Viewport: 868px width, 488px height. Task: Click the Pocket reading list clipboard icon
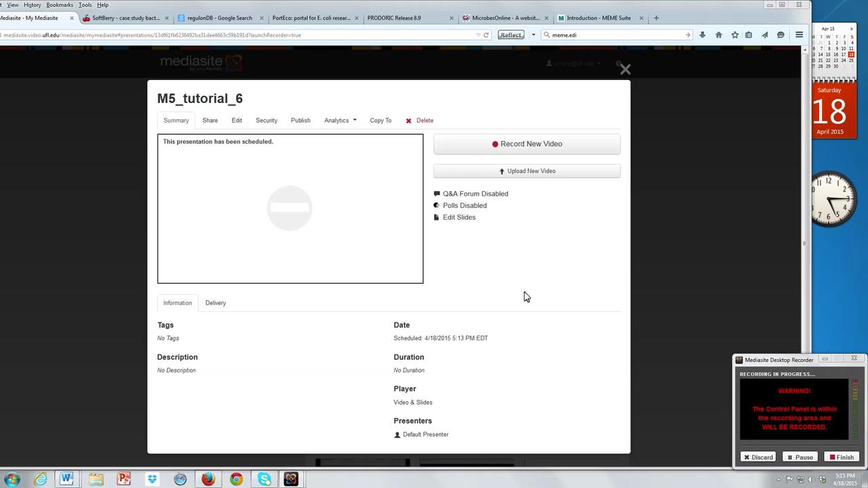click(x=748, y=35)
